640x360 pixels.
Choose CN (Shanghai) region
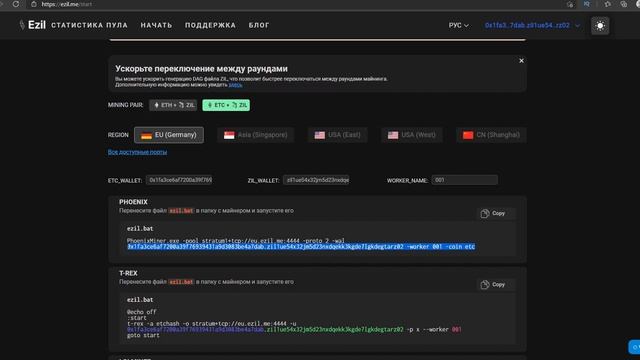[x=491, y=135]
